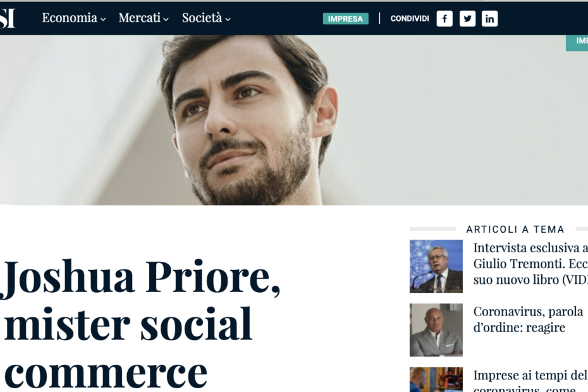Share article via Twitter icon
Viewport: 588px width, 392px height.
click(467, 19)
